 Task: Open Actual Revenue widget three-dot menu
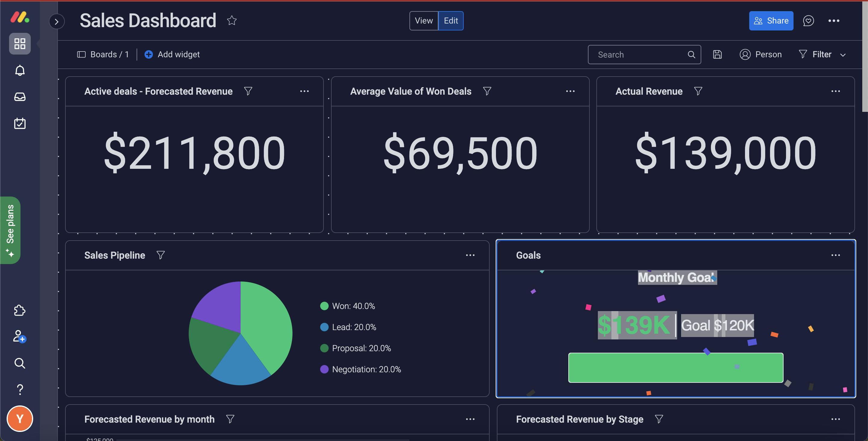pyautogui.click(x=835, y=91)
